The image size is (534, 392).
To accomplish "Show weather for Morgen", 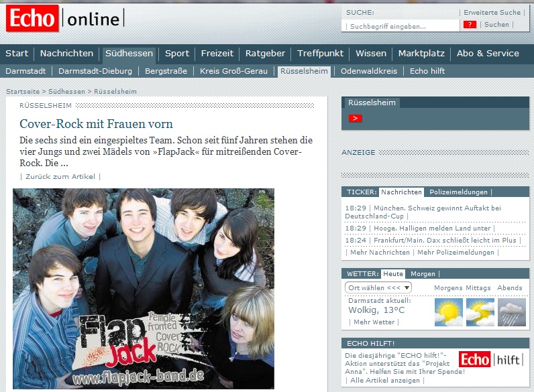I will pyautogui.click(x=423, y=273).
